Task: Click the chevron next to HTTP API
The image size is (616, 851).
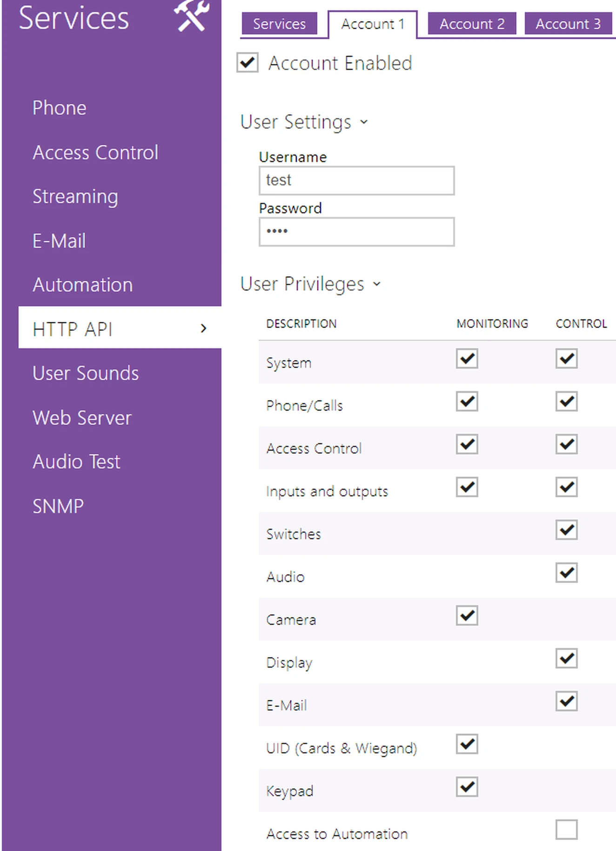Action: pyautogui.click(x=203, y=329)
